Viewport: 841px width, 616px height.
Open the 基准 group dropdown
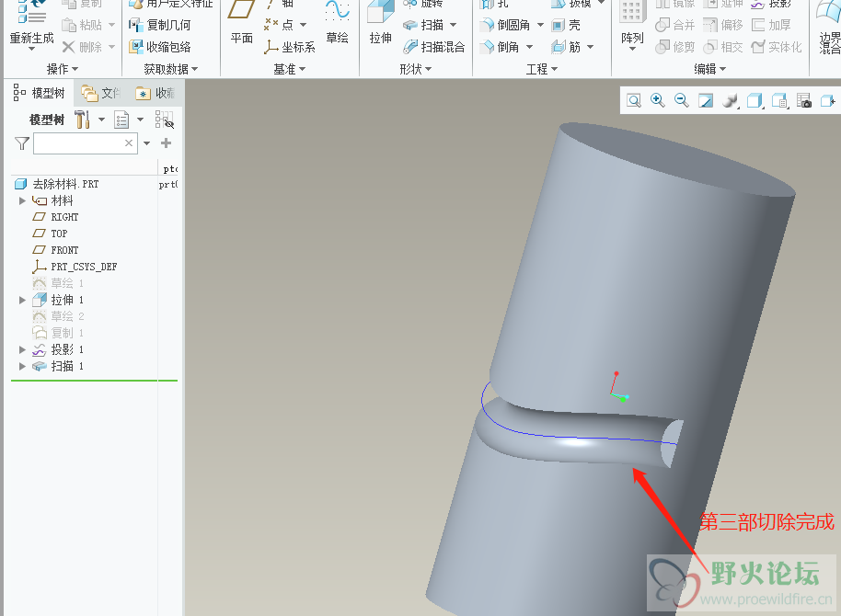click(x=290, y=69)
